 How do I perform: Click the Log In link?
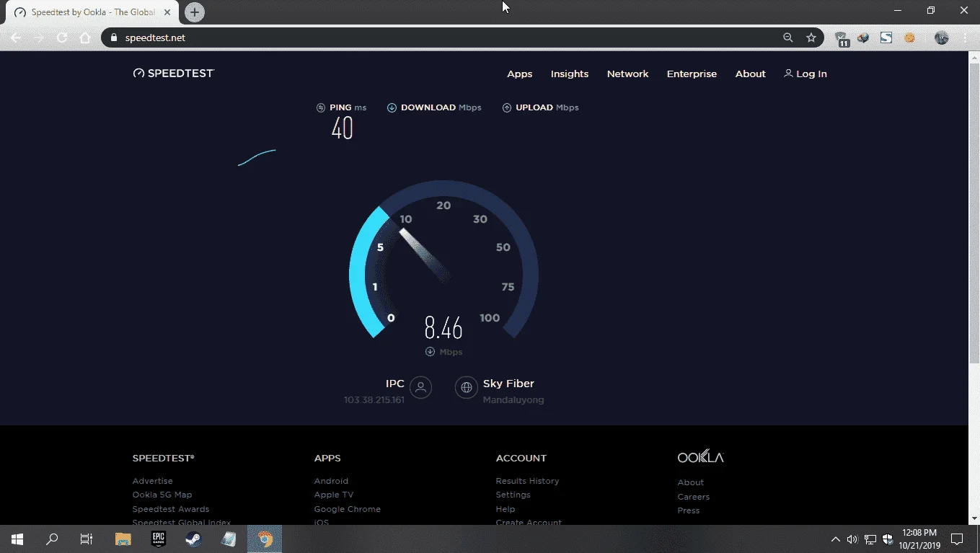click(805, 74)
